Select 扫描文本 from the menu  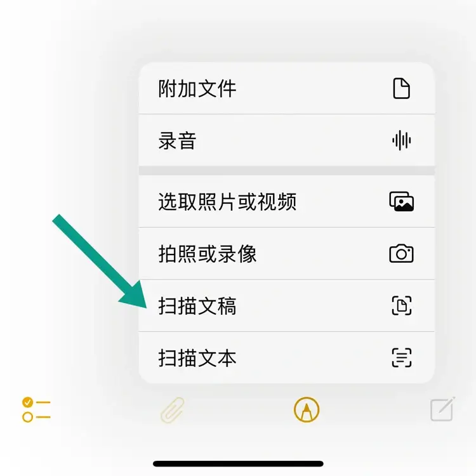pyautogui.click(x=287, y=357)
